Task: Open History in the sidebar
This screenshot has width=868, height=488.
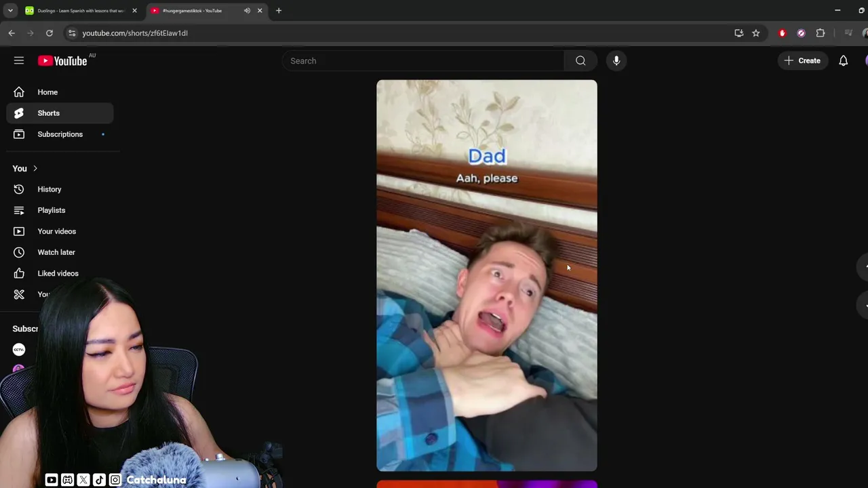Action: tap(60, 189)
